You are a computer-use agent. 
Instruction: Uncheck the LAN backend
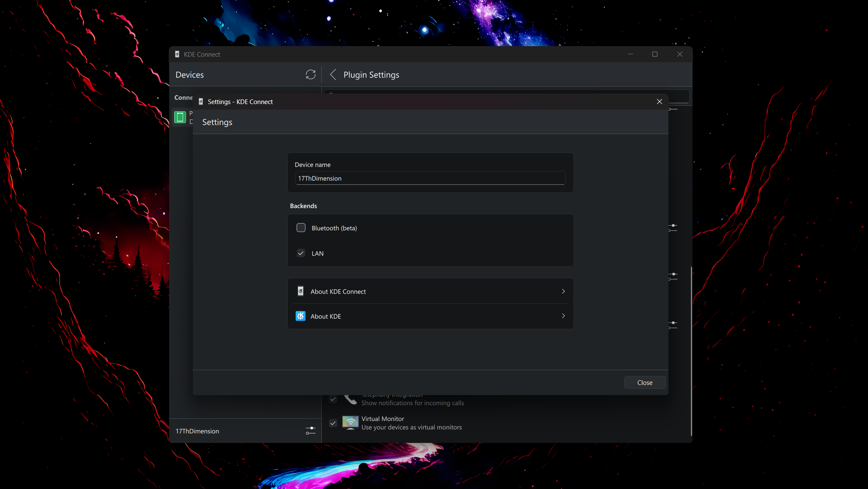coord(301,253)
